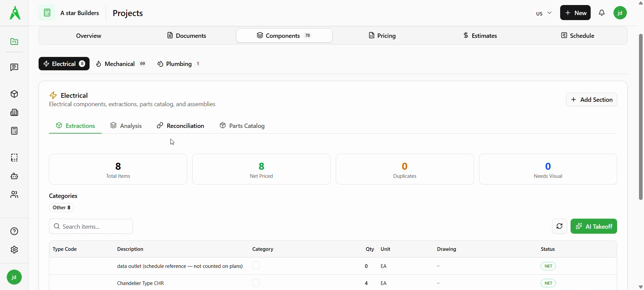This screenshot has width=644, height=290.
Task: Switch to the Reconciliation tab
Action: click(181, 126)
